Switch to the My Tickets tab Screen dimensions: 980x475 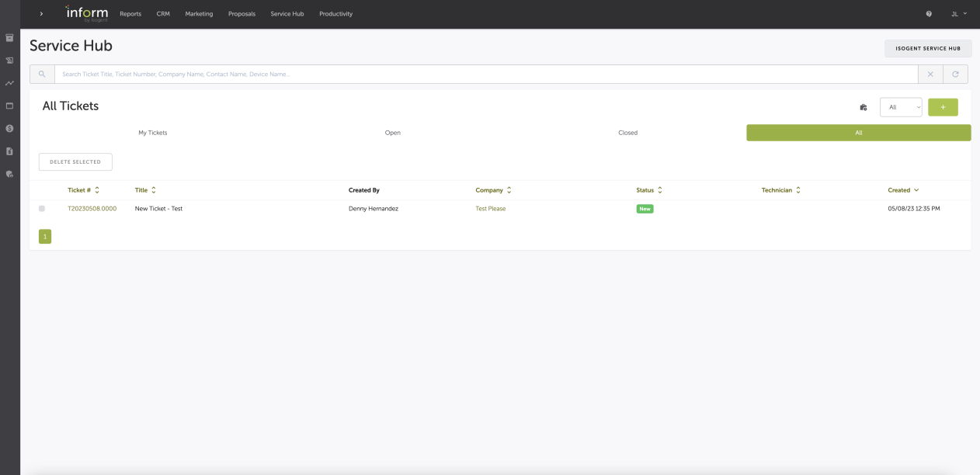coord(153,133)
